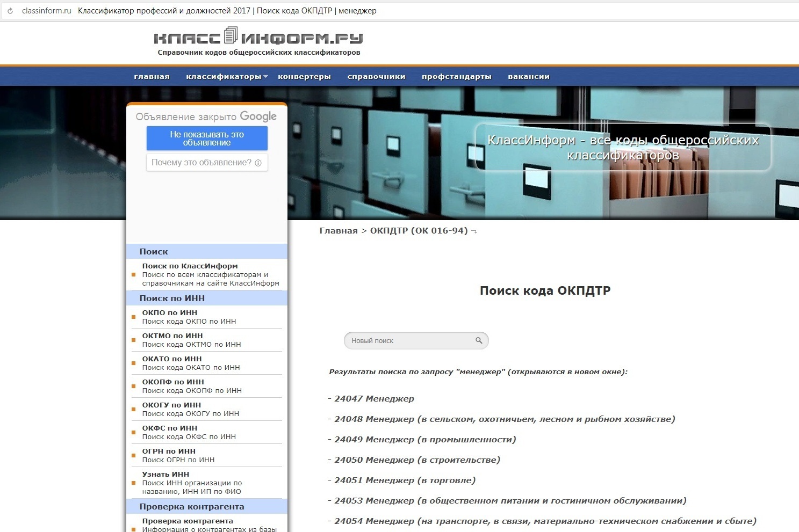Click 'Не показывать это объявление' button
799x532 pixels.
[x=207, y=139]
